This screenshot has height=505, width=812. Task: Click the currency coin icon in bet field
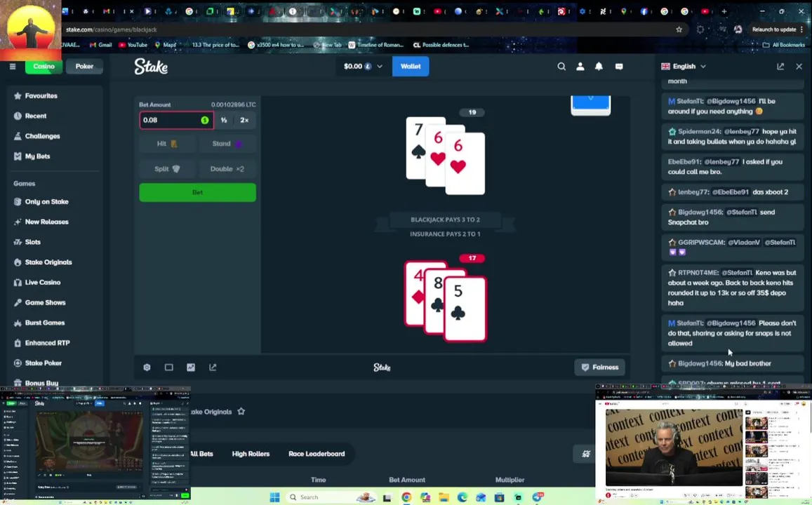pos(205,120)
